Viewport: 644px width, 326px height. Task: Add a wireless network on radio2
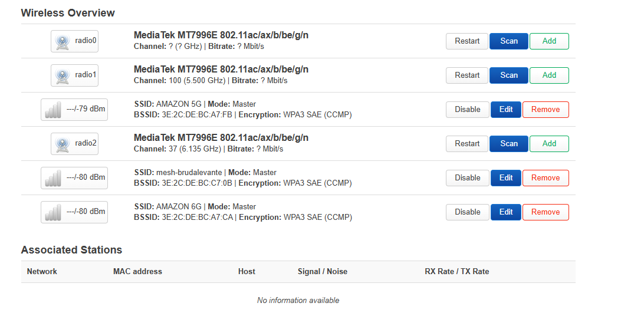pos(549,144)
